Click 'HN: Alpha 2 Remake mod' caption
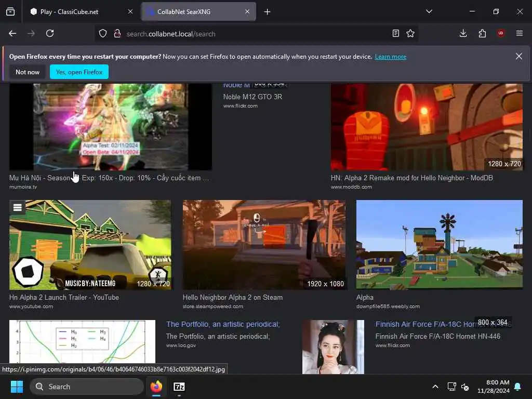Image resolution: width=532 pixels, height=399 pixels. point(412,178)
